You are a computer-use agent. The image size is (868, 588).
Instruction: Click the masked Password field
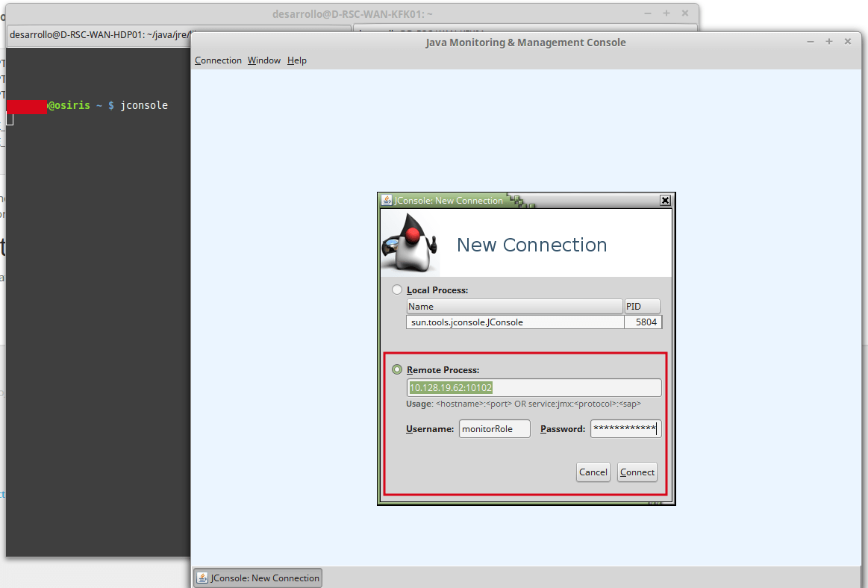(625, 428)
